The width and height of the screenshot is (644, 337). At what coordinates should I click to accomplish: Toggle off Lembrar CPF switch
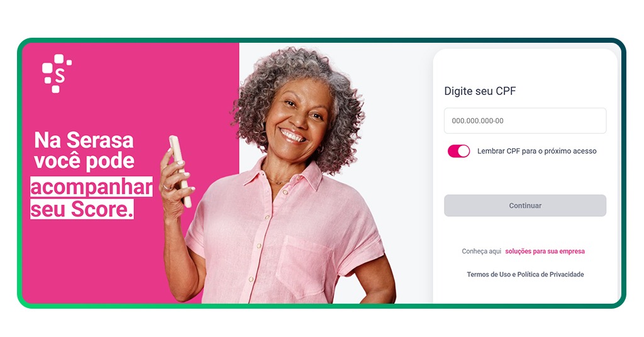coord(458,151)
